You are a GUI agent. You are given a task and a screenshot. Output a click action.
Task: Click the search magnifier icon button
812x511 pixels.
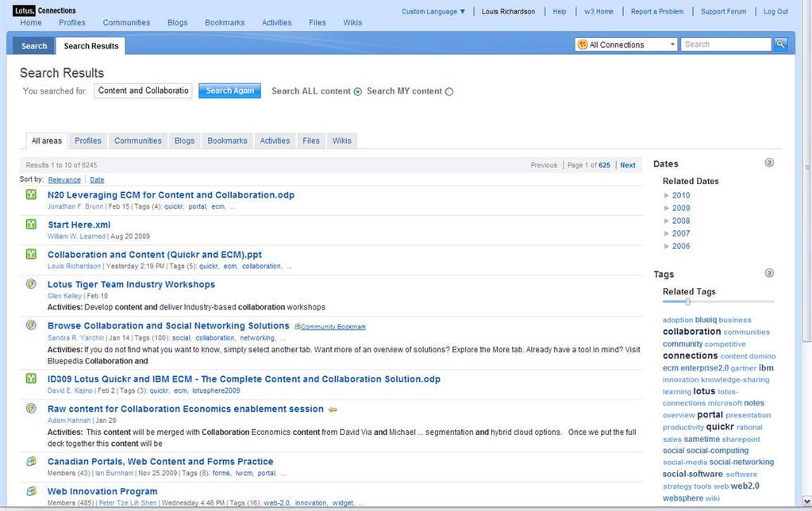(780, 44)
